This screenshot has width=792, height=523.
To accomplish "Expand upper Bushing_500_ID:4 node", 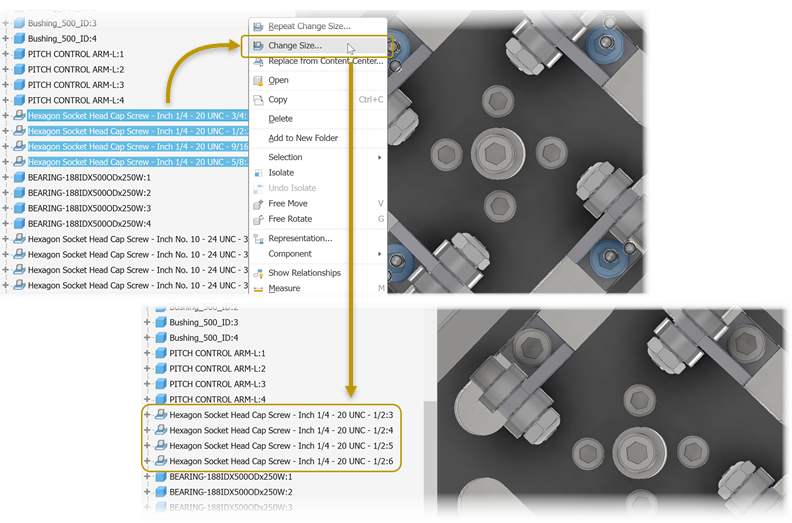I will pos(6,38).
